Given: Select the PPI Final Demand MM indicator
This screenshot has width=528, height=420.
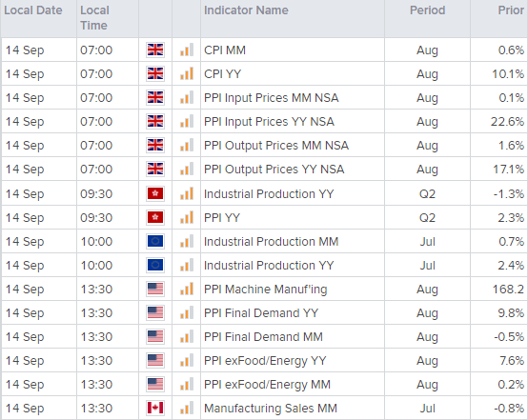Looking at the screenshot, I should [x=263, y=336].
